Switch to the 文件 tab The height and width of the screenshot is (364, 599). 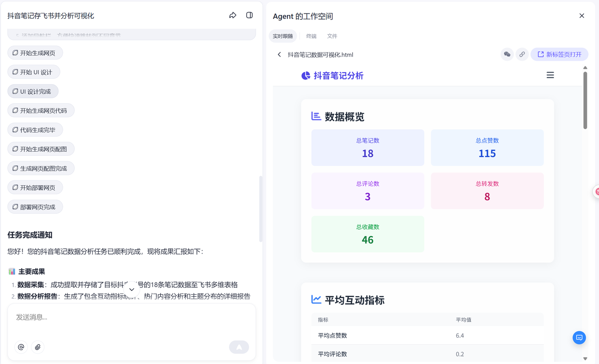point(332,36)
